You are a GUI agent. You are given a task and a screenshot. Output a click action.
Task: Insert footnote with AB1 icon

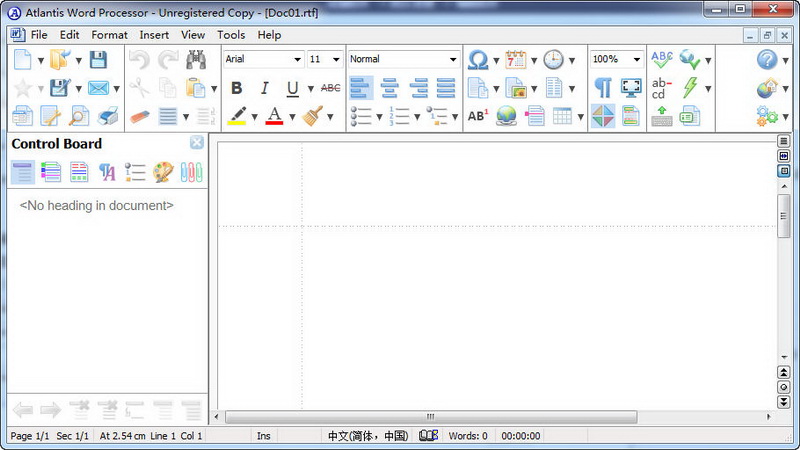tap(478, 116)
